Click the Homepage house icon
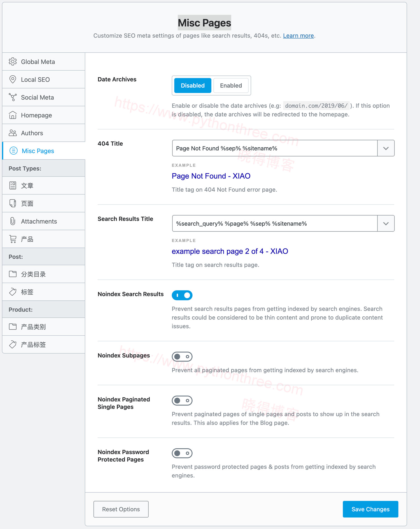 (13, 115)
